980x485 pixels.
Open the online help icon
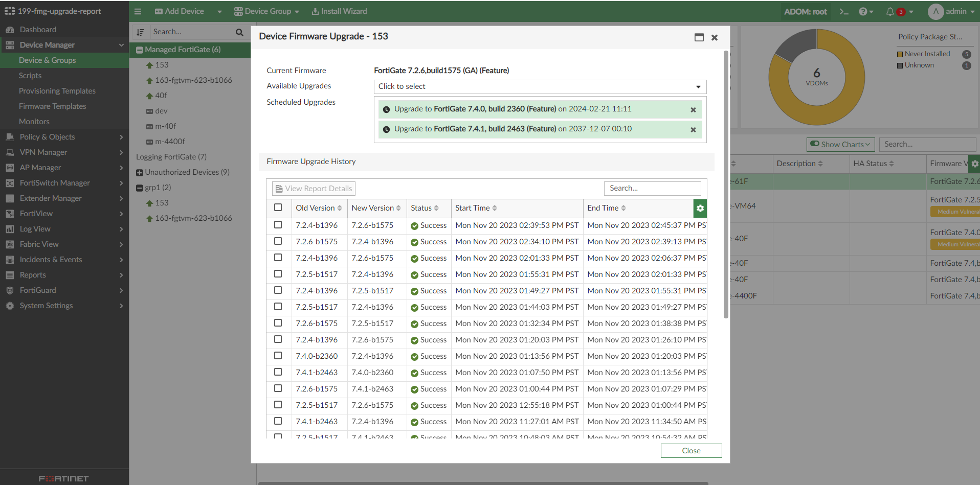point(864,11)
